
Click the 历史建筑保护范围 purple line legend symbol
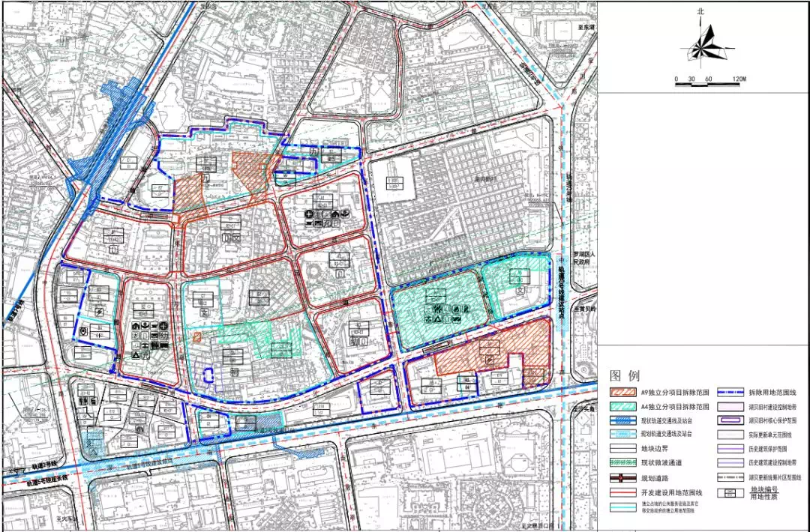pyautogui.click(x=730, y=449)
